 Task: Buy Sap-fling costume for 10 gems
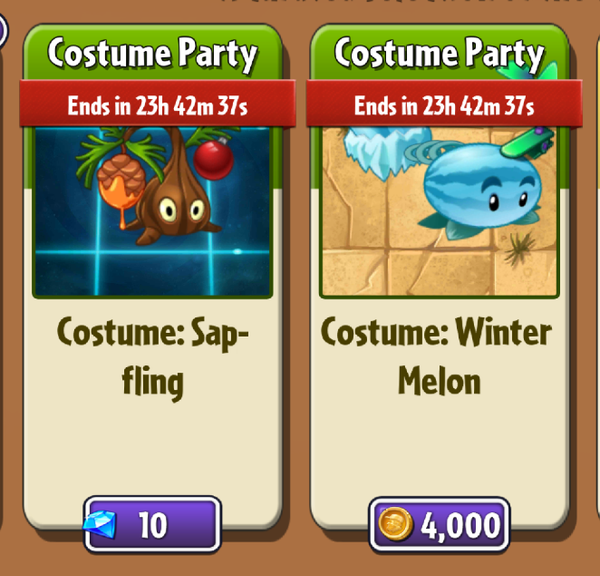tap(152, 524)
